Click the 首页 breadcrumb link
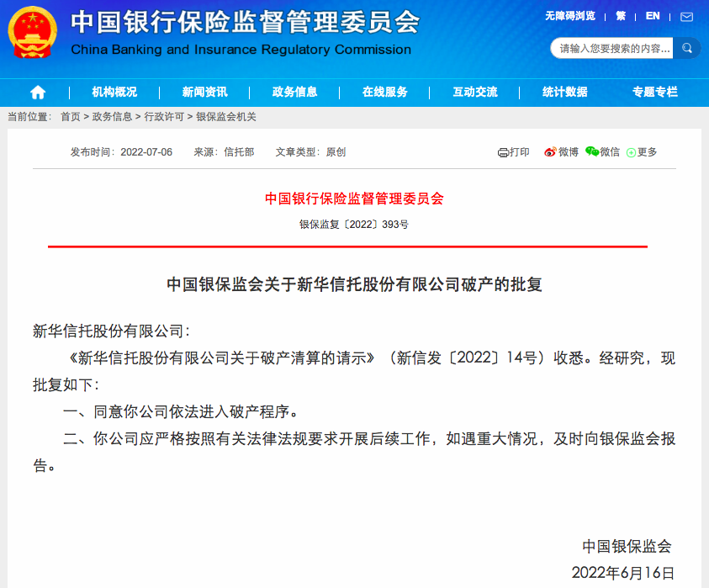Viewport: 709px width, 588px height. pyautogui.click(x=71, y=117)
